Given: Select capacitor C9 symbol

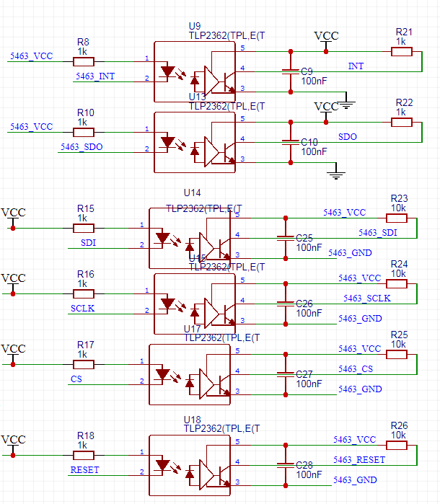Looking at the screenshot, I should (x=291, y=71).
